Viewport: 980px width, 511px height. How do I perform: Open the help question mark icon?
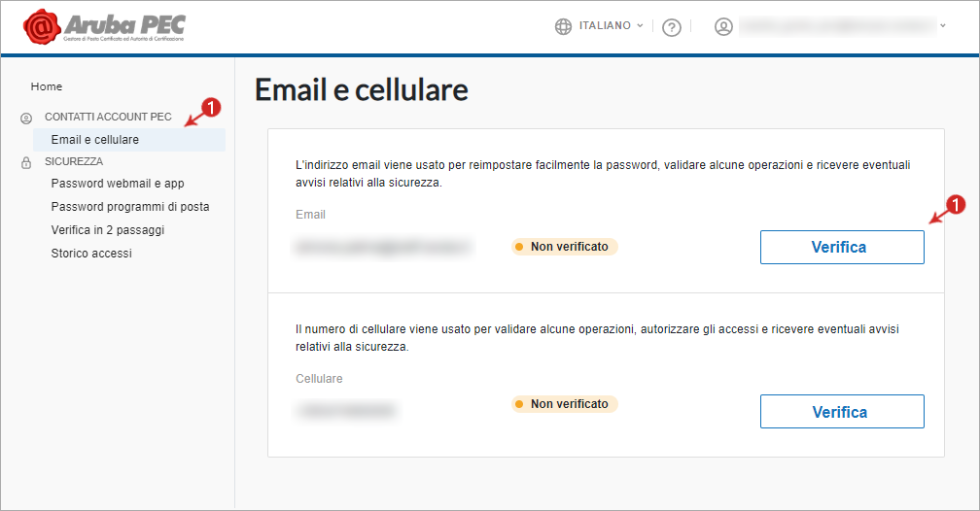tap(671, 27)
